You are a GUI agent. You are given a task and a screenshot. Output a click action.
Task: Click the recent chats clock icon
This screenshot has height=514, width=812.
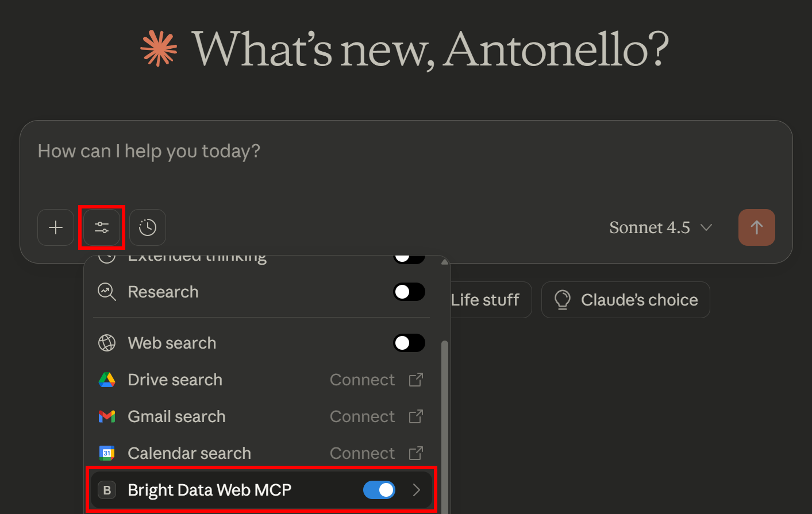(x=147, y=227)
